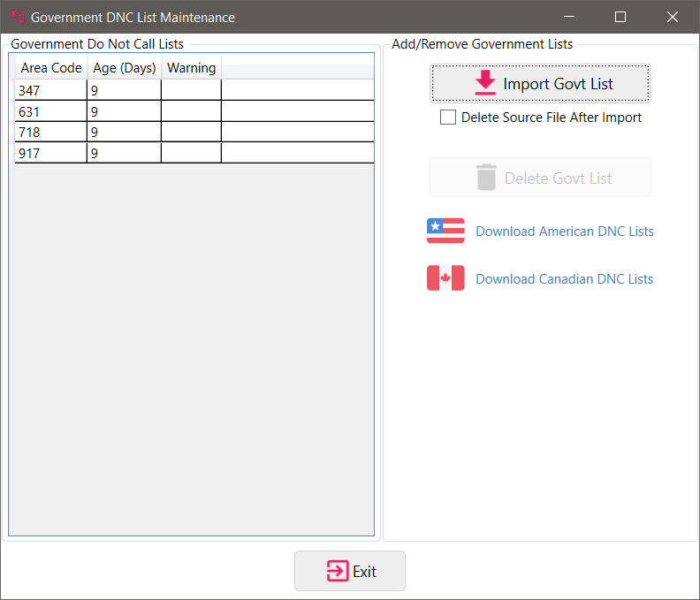Select the area code 718 row

50,133
